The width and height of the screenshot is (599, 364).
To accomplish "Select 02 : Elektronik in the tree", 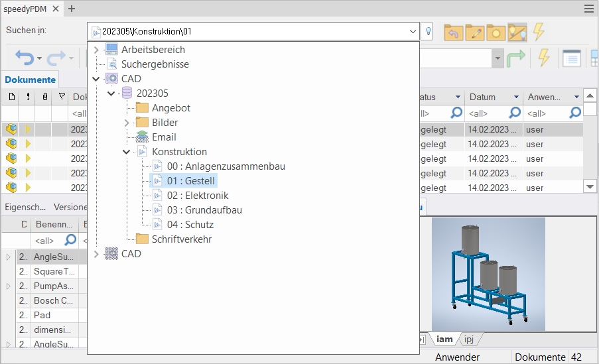I will coord(197,196).
